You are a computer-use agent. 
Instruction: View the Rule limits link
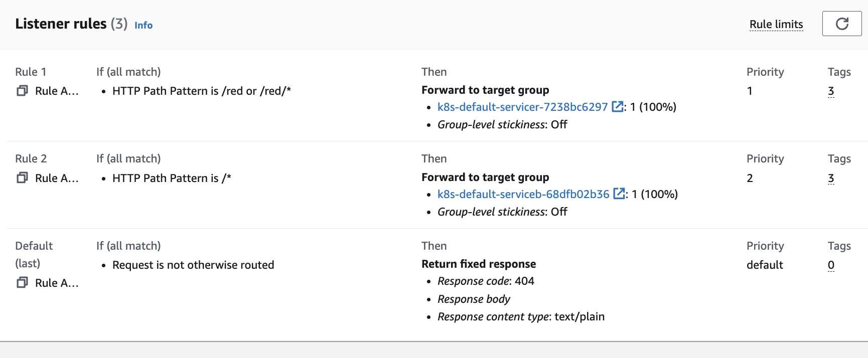point(776,24)
